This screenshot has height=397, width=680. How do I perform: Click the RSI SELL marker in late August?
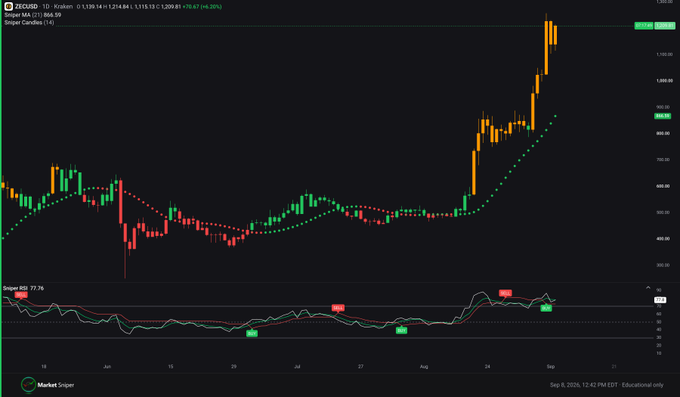point(505,293)
